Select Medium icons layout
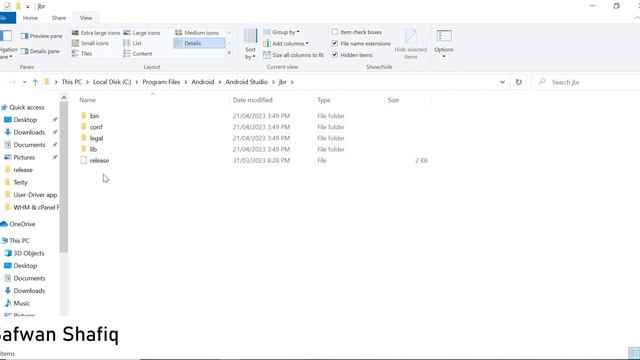This screenshot has height=360, width=640. (x=197, y=33)
